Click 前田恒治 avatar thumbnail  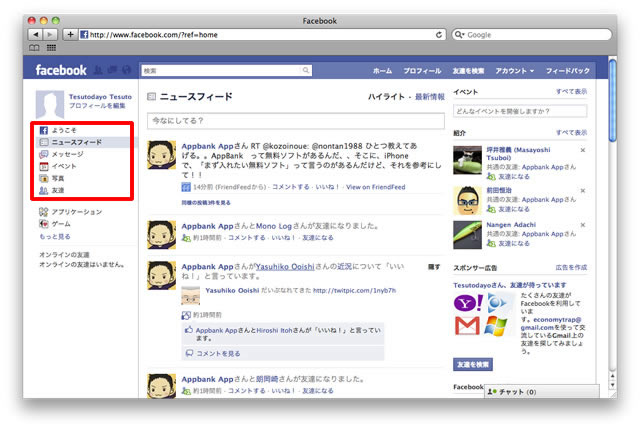click(x=467, y=200)
